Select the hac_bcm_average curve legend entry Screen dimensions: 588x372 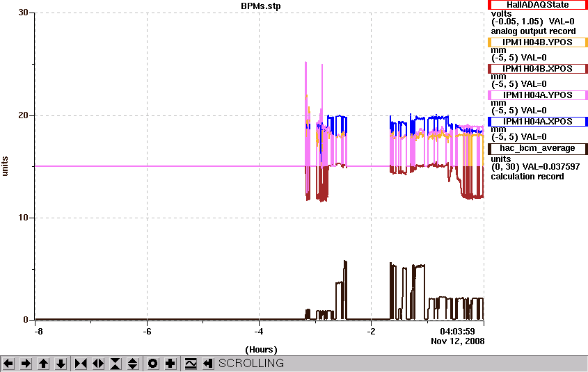538,148
